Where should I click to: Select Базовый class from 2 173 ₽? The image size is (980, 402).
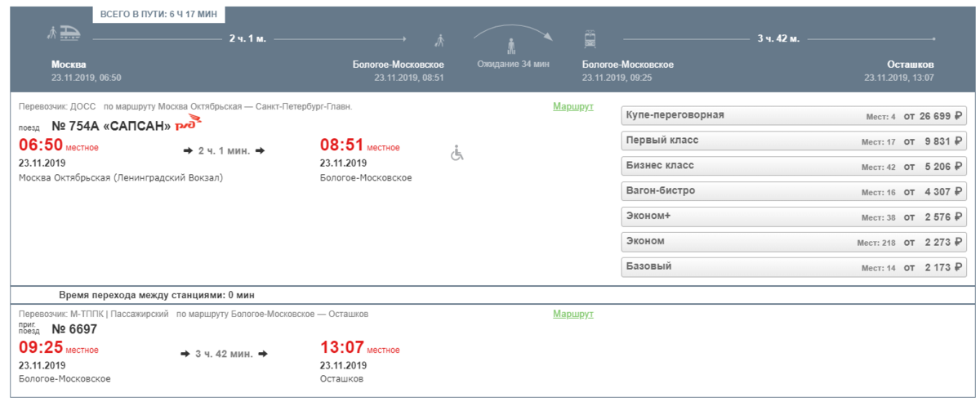794,267
